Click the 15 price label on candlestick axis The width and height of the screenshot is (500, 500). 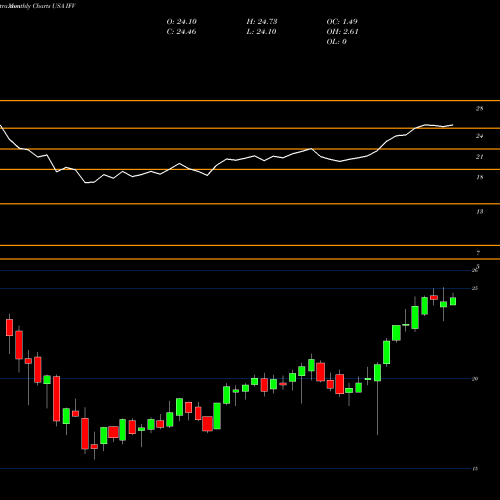(x=475, y=469)
